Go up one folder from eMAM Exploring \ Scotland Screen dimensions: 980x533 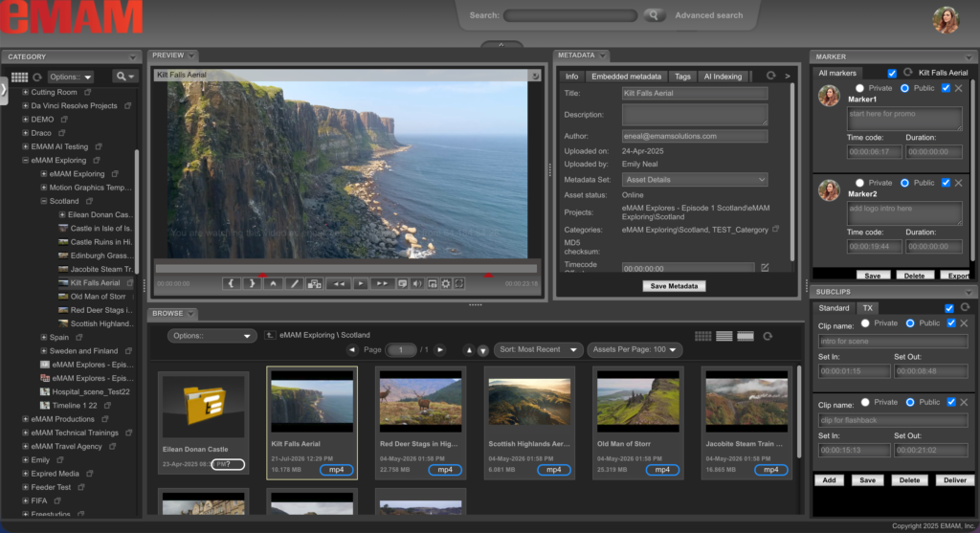(x=269, y=335)
